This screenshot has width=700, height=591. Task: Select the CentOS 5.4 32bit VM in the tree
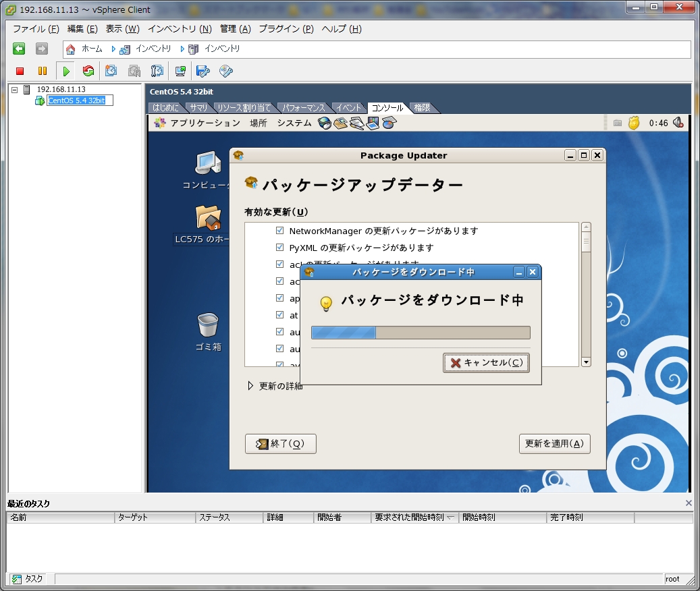click(x=77, y=101)
